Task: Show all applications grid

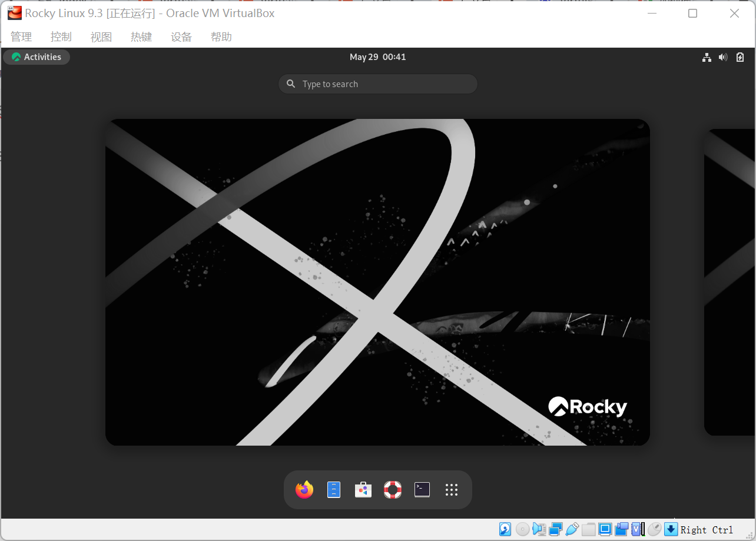Action: click(x=452, y=490)
